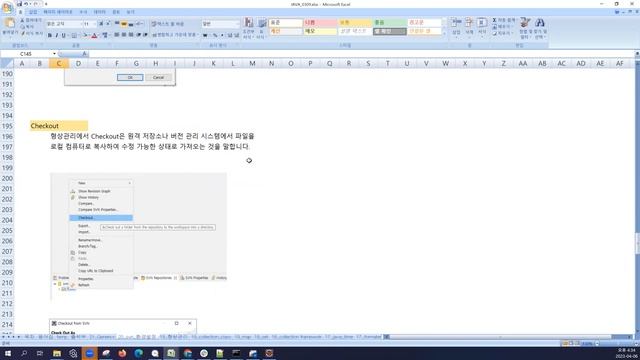
Task: Switch to the 데이터 (Data) ribbon tab
Action: point(100,12)
